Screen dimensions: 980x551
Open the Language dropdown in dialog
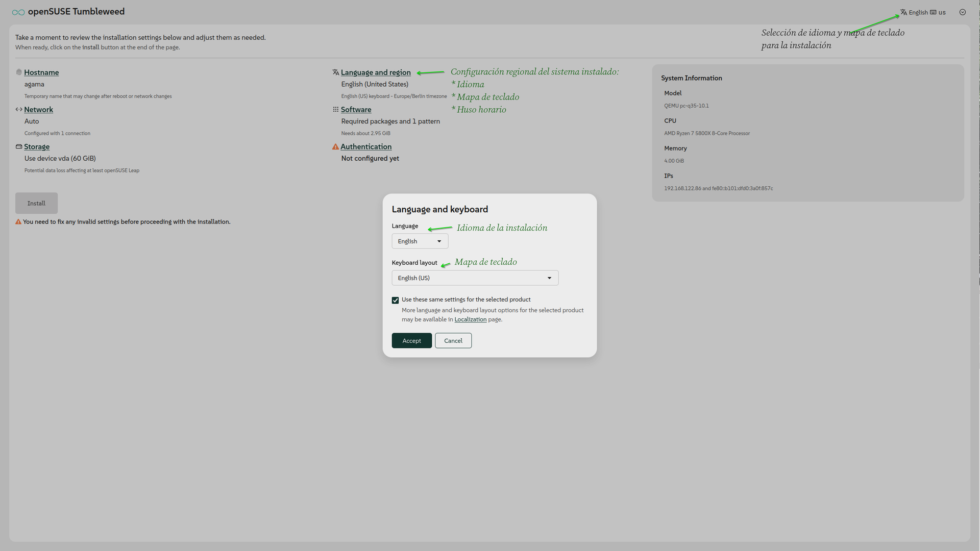click(420, 241)
